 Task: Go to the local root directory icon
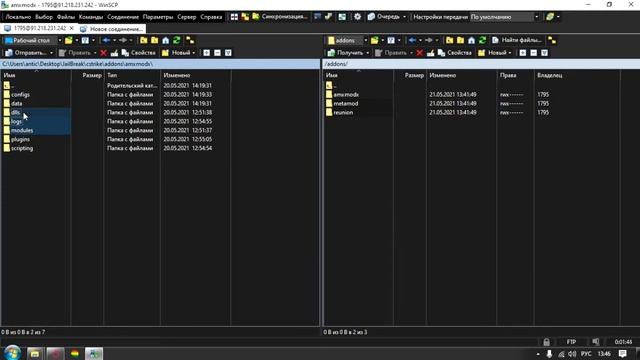155,40
